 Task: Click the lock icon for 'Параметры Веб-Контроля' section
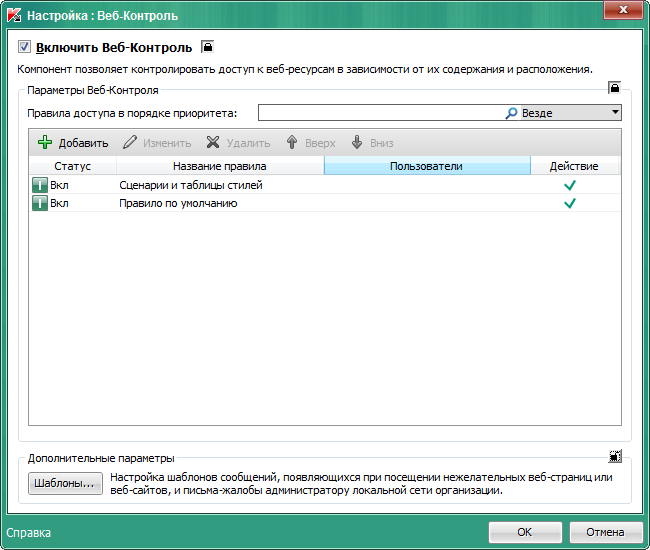[x=614, y=88]
